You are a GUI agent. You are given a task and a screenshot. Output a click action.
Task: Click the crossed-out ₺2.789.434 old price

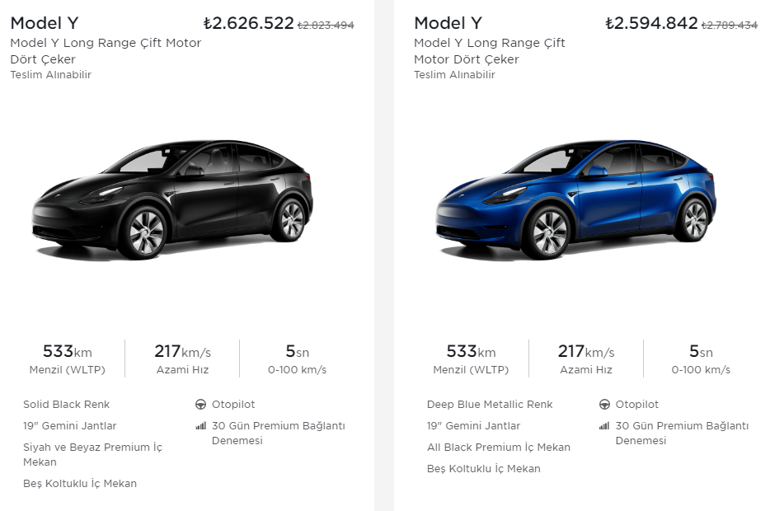729,25
